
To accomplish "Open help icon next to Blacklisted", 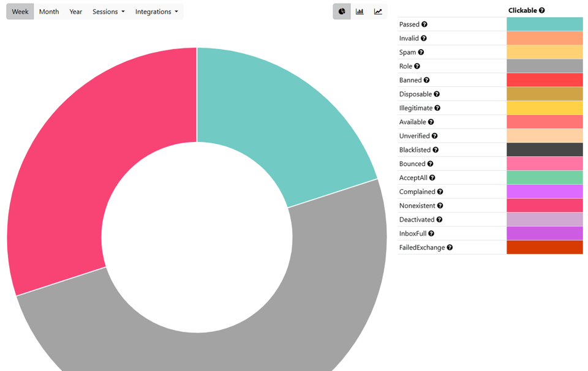I will pos(435,149).
